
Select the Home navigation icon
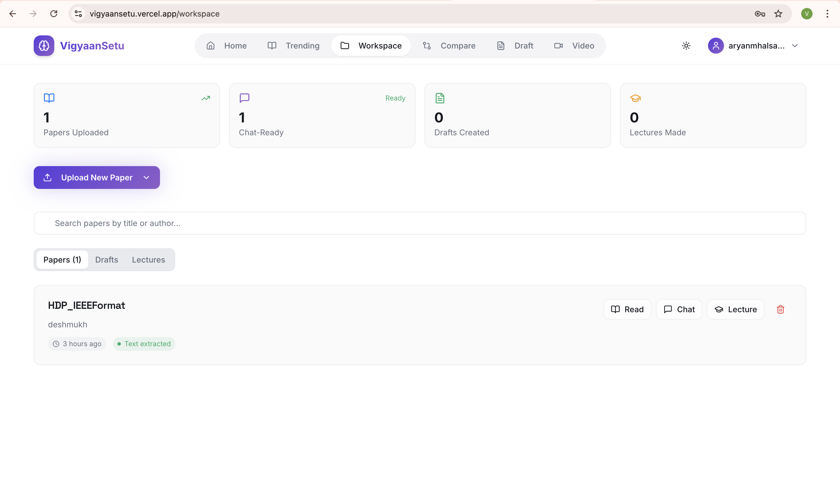[210, 45]
